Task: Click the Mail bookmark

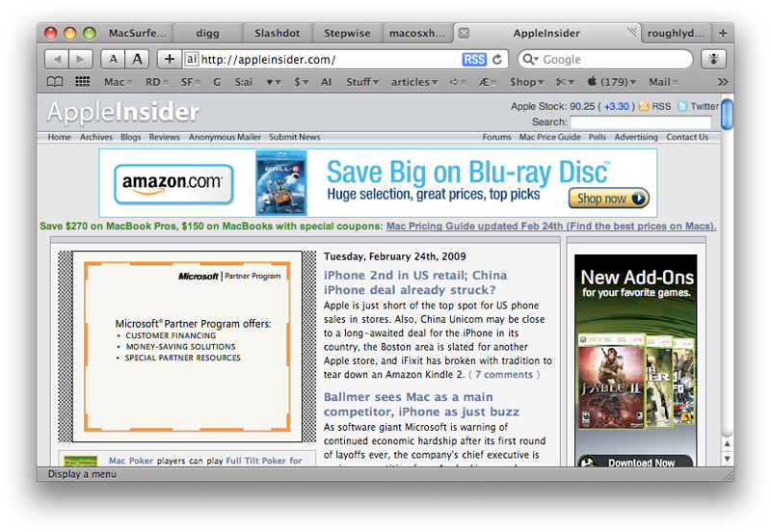Action: click(663, 82)
